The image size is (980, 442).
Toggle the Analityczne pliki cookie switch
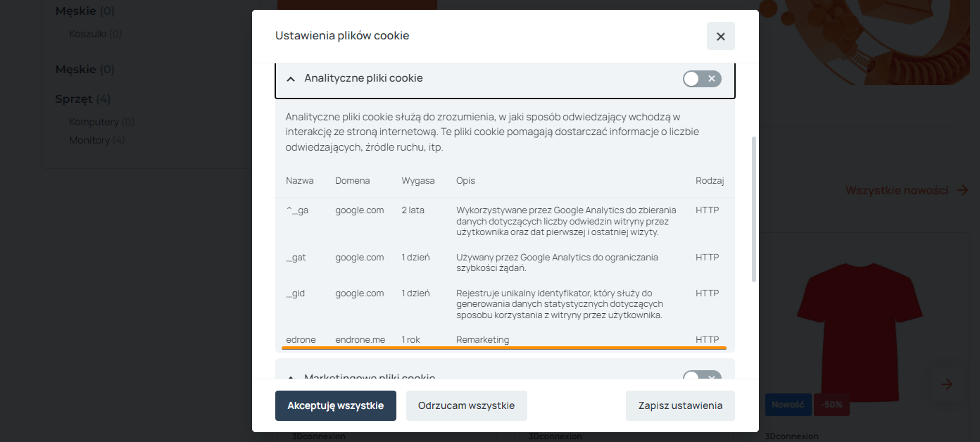(701, 79)
